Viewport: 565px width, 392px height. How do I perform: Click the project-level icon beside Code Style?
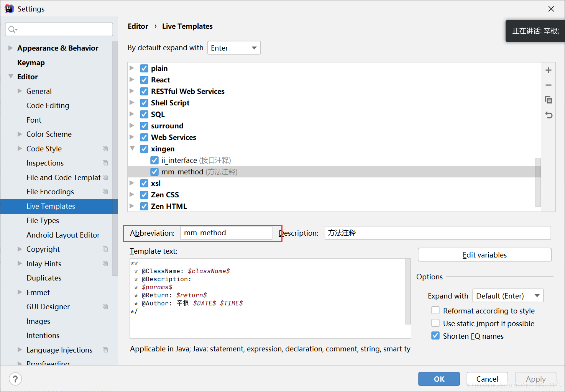click(105, 149)
